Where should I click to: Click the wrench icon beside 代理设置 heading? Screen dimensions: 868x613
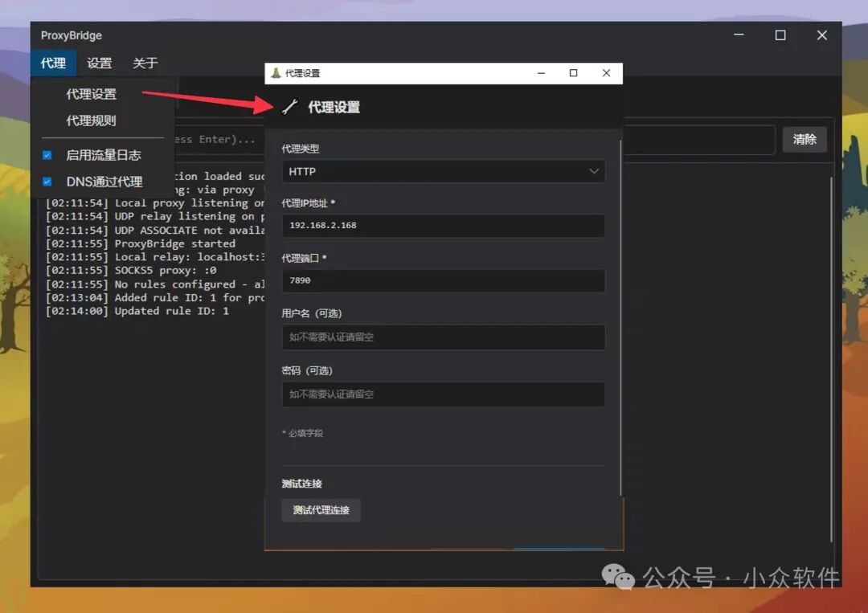click(290, 106)
